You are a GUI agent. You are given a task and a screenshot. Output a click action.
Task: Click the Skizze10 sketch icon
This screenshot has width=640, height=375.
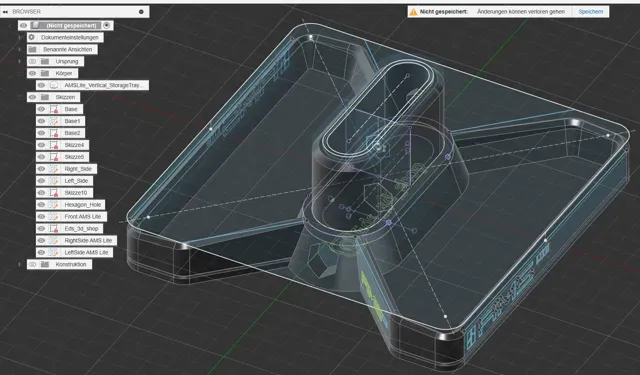[x=54, y=193]
